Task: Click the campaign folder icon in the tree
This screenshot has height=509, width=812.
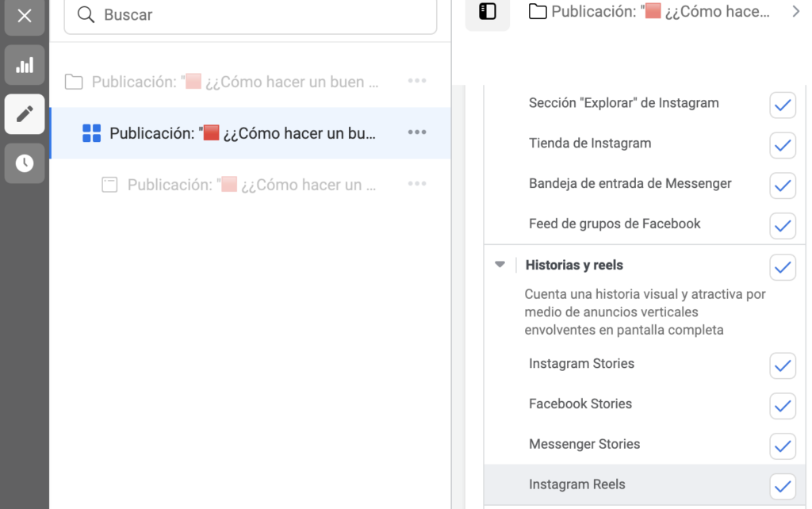Action: tap(74, 82)
